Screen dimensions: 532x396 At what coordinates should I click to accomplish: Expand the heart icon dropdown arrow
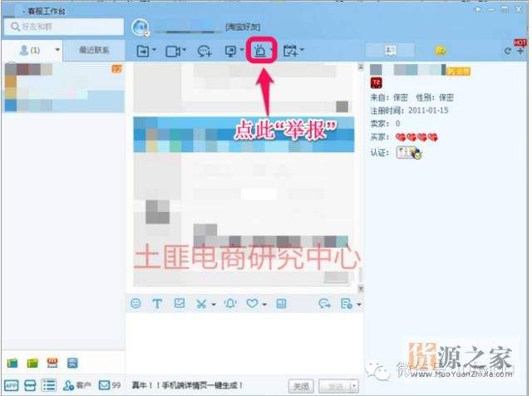[x=264, y=304]
